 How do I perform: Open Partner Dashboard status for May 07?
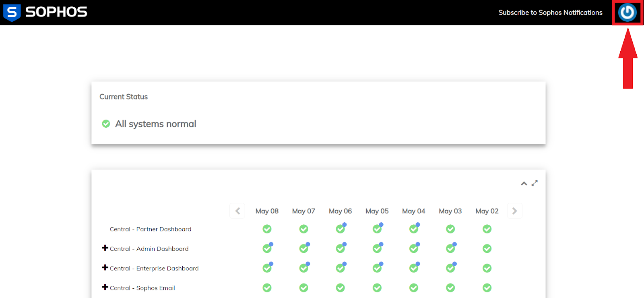(x=303, y=229)
